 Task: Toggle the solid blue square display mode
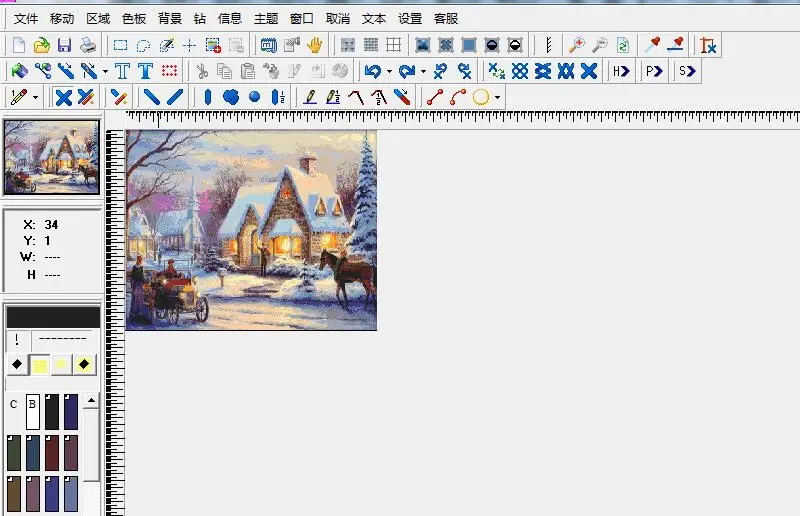[468, 45]
